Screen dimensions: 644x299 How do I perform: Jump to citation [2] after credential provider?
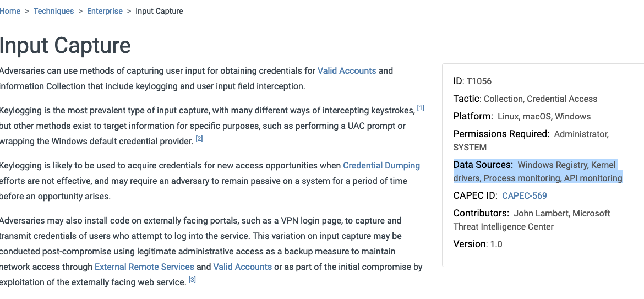pyautogui.click(x=199, y=139)
